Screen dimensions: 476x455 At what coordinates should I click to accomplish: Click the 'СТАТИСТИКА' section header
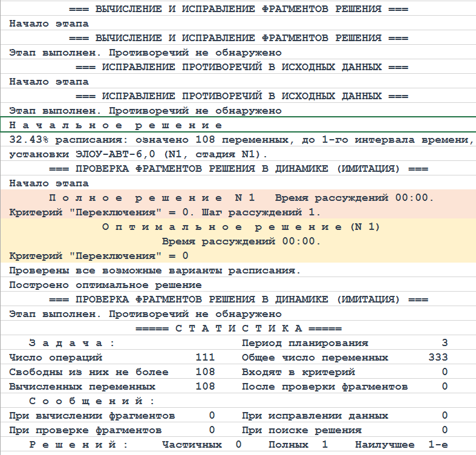238,329
